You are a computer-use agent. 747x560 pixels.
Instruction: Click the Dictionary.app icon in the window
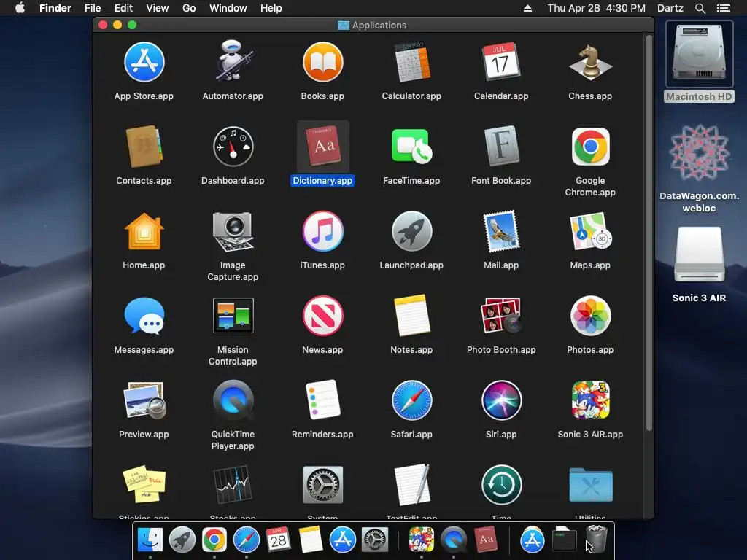click(x=322, y=147)
